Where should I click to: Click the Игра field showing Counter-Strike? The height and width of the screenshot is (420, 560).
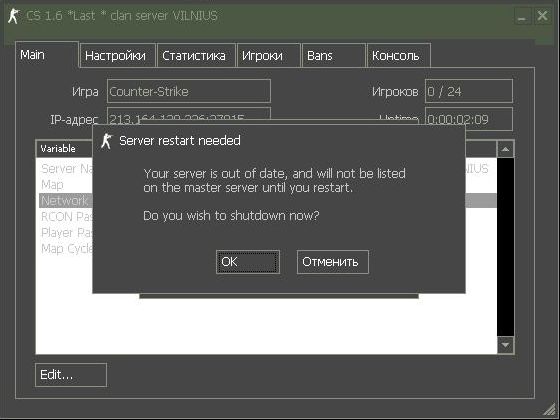[189, 91]
